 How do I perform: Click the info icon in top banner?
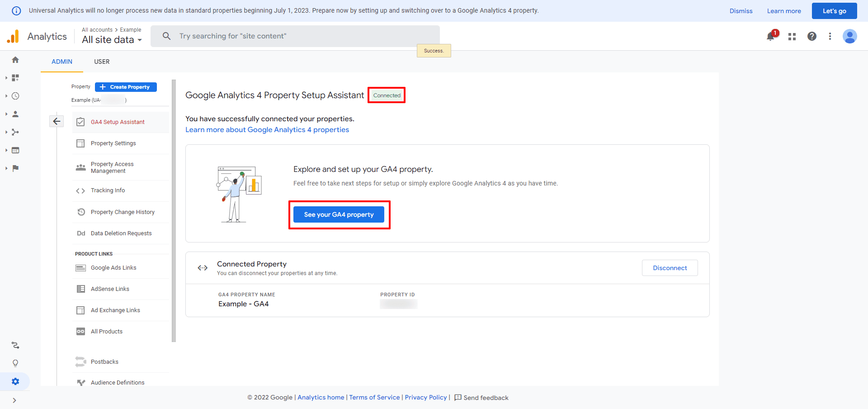click(16, 10)
